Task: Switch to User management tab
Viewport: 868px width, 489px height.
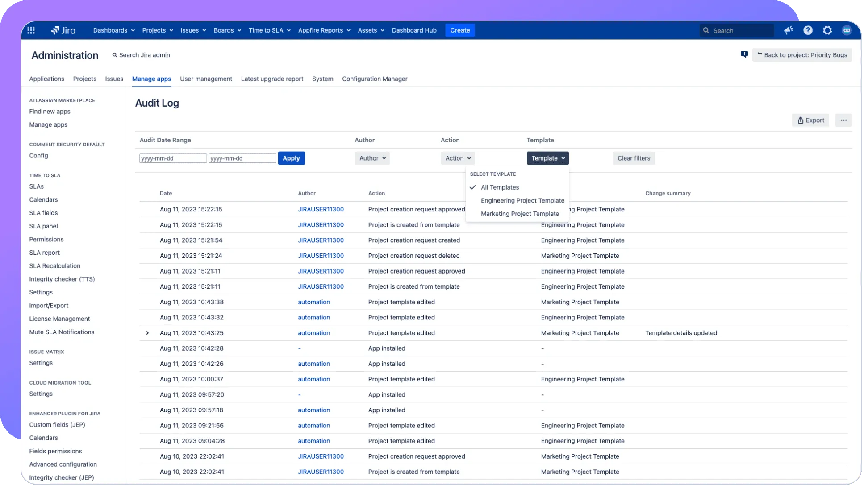Action: pos(206,79)
